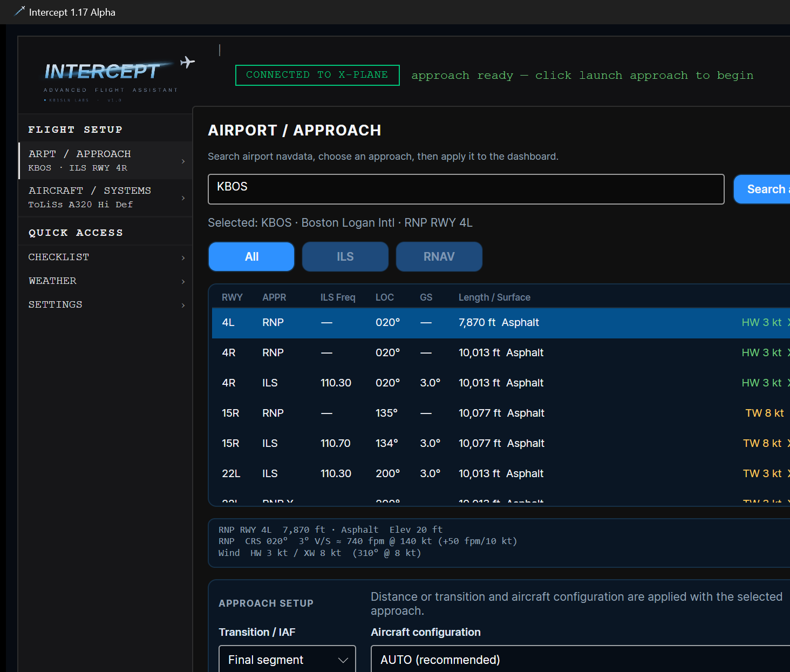Select the ARPT / APPROACH menu item
The width and height of the screenshot is (790, 672).
[x=105, y=160]
